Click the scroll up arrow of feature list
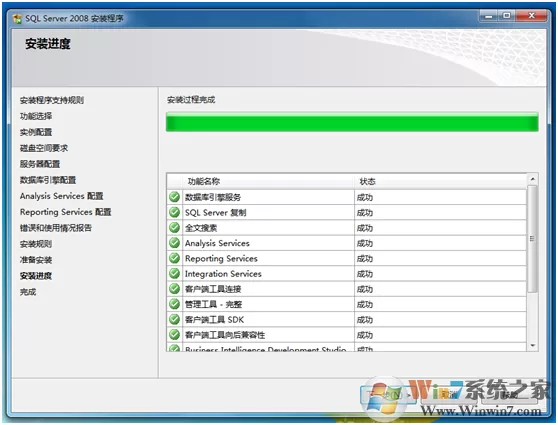 pos(532,179)
